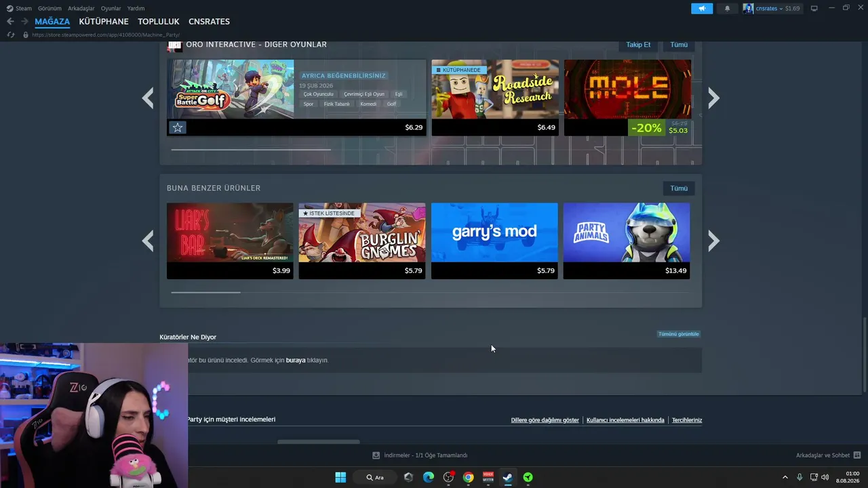
Task: Open the Burglin' Gnomes game card
Action: (362, 241)
